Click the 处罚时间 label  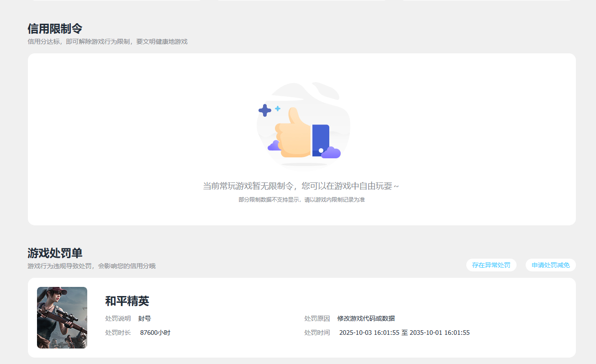[317, 333]
